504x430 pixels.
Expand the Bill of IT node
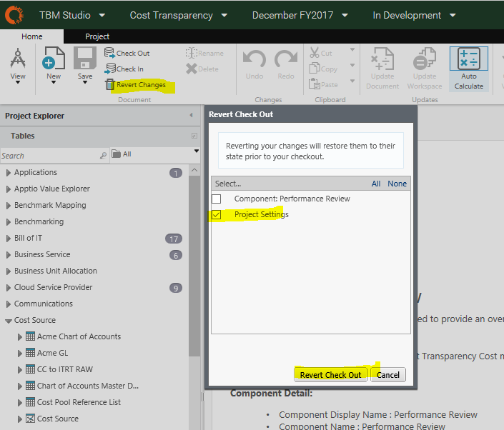9,239
